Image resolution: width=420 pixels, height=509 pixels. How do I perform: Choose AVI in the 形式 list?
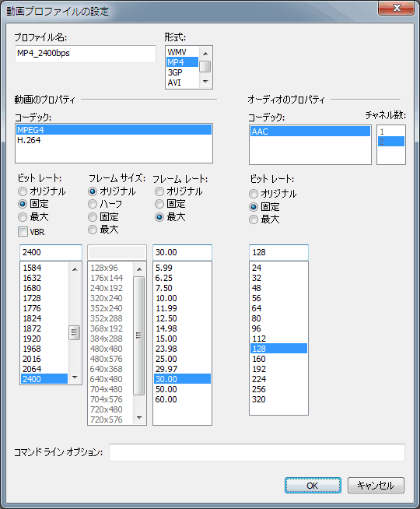coord(182,82)
